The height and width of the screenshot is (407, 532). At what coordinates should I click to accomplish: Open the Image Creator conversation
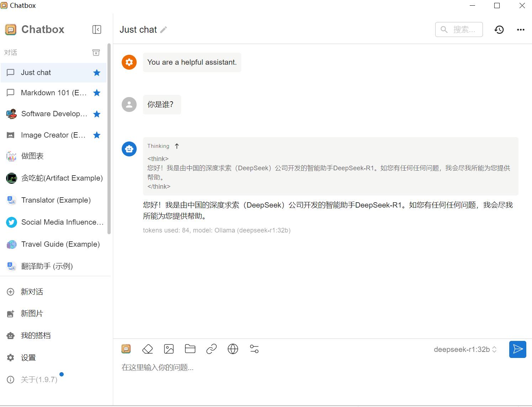(x=54, y=135)
